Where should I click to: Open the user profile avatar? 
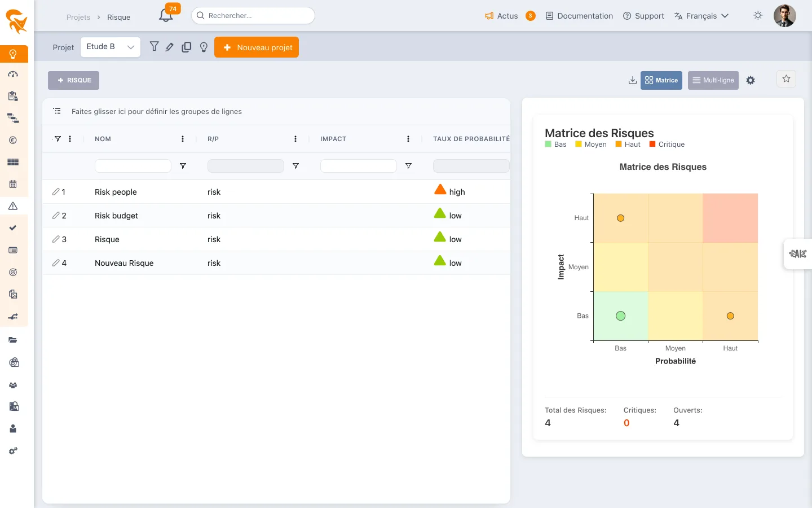click(784, 16)
